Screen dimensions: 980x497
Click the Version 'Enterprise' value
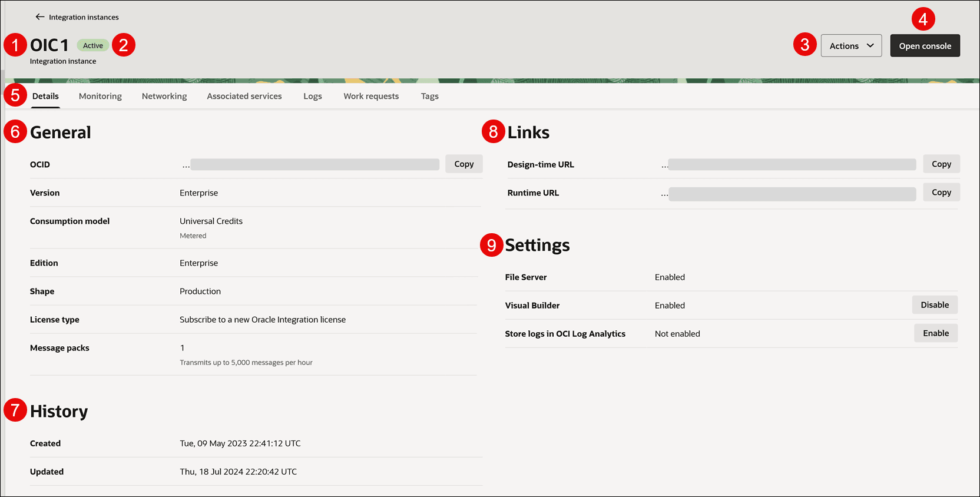click(198, 193)
